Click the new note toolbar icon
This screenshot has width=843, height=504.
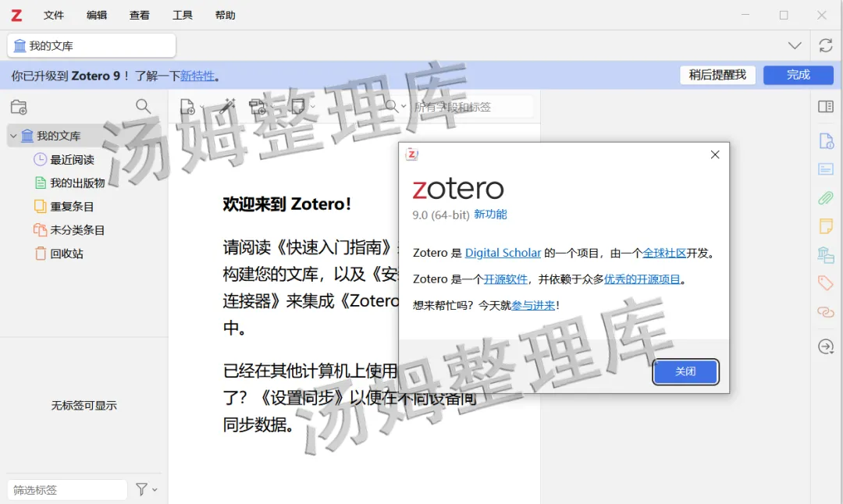pos(298,106)
